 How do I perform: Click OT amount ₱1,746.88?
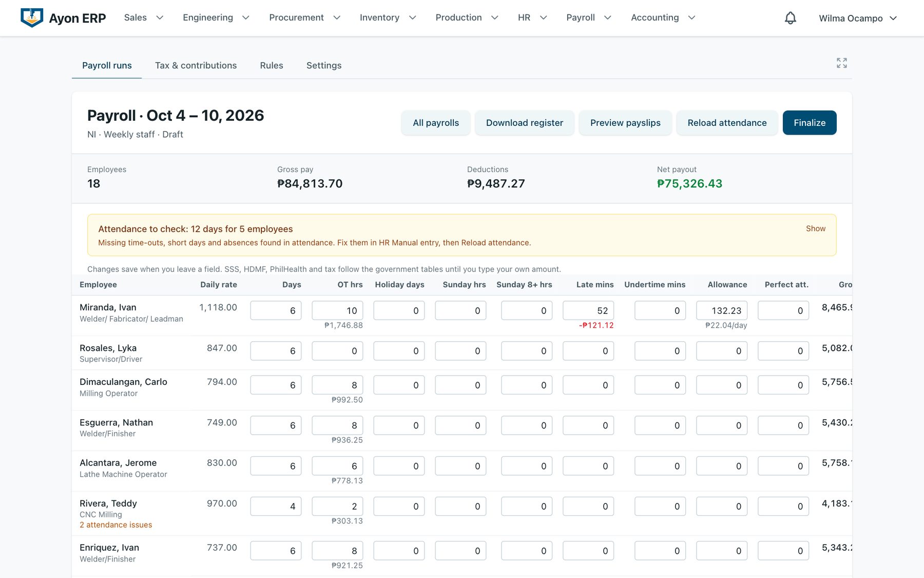pyautogui.click(x=343, y=325)
